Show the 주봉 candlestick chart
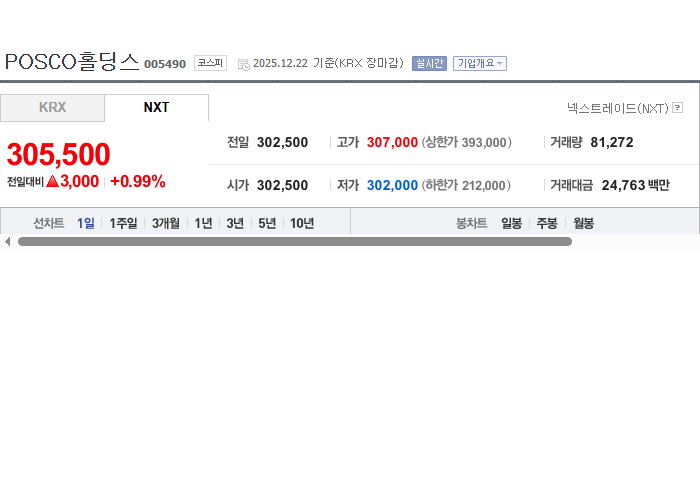The height and width of the screenshot is (490, 700). pos(547,223)
